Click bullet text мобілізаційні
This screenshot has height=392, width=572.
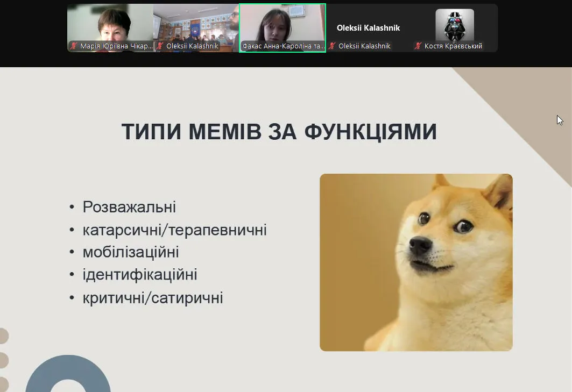pyautogui.click(x=131, y=252)
